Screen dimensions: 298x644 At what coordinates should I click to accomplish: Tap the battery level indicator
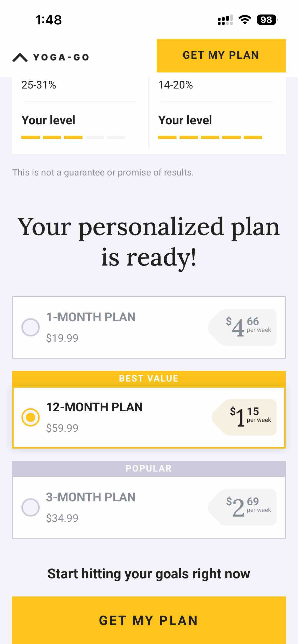(267, 20)
